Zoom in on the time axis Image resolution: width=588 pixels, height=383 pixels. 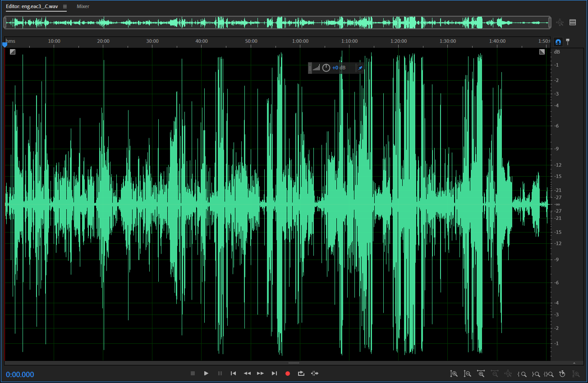[x=481, y=374]
